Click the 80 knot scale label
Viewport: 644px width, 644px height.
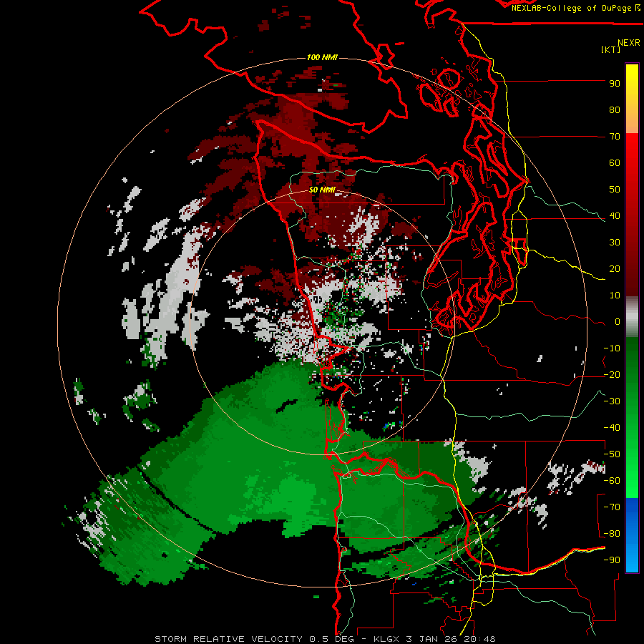pos(615,109)
